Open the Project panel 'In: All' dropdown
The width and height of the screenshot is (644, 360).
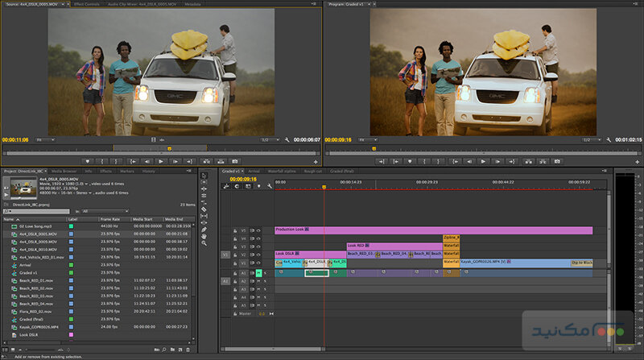105,211
